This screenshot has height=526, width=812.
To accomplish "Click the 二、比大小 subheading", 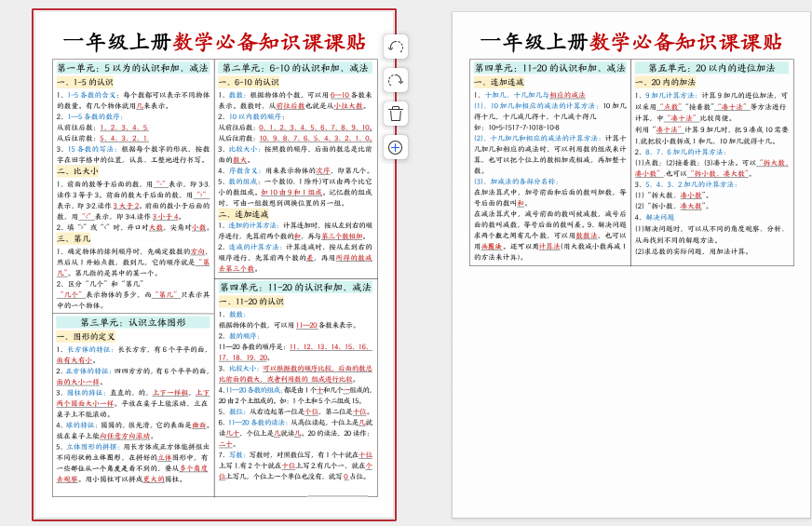I will pos(77,170).
